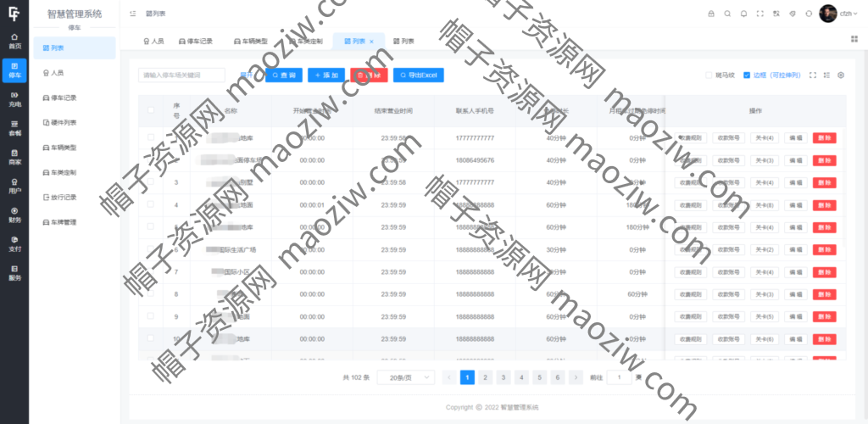The height and width of the screenshot is (424, 868).
Task: Open 车类定制 in the side submenu
Action: pyautogui.click(x=75, y=173)
